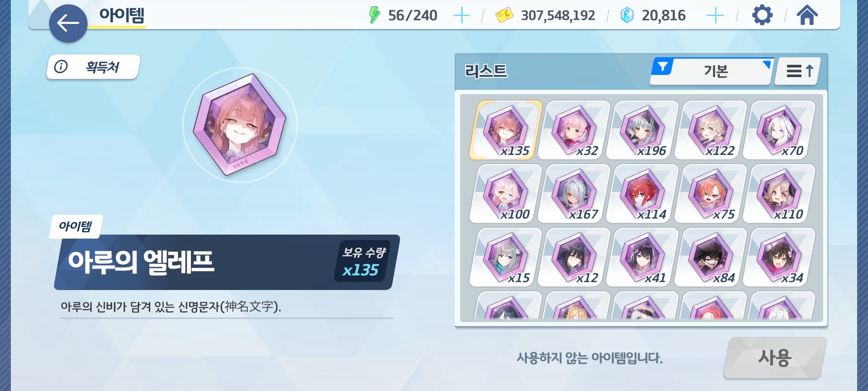The height and width of the screenshot is (391, 868).
Task: Buy gems with plus beside 20,816
Action: point(715,16)
